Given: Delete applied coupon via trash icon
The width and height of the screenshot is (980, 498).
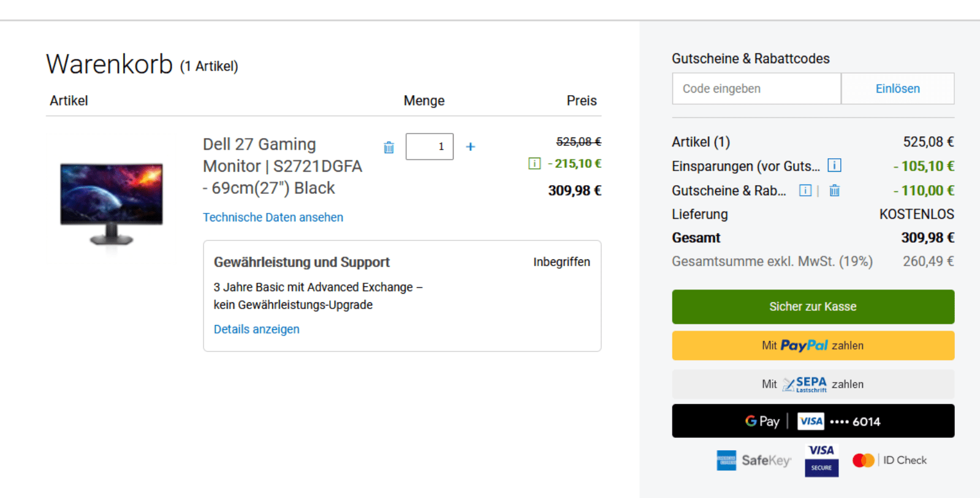Looking at the screenshot, I should [834, 190].
